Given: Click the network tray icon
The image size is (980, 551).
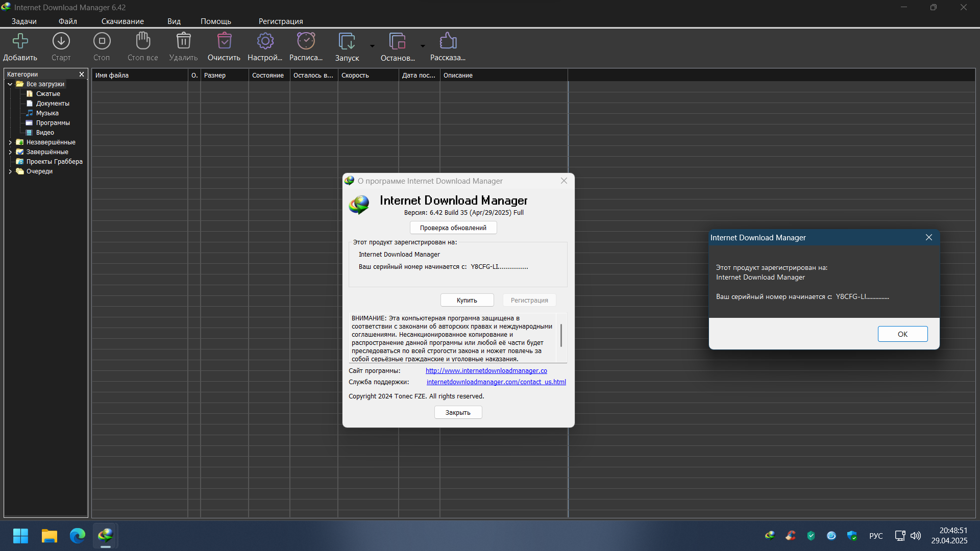Looking at the screenshot, I should (x=900, y=536).
